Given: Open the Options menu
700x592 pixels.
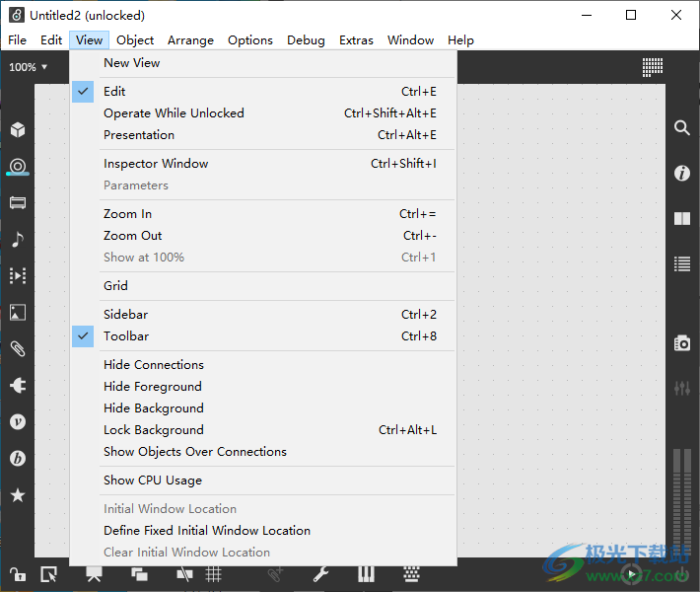Looking at the screenshot, I should (x=249, y=40).
